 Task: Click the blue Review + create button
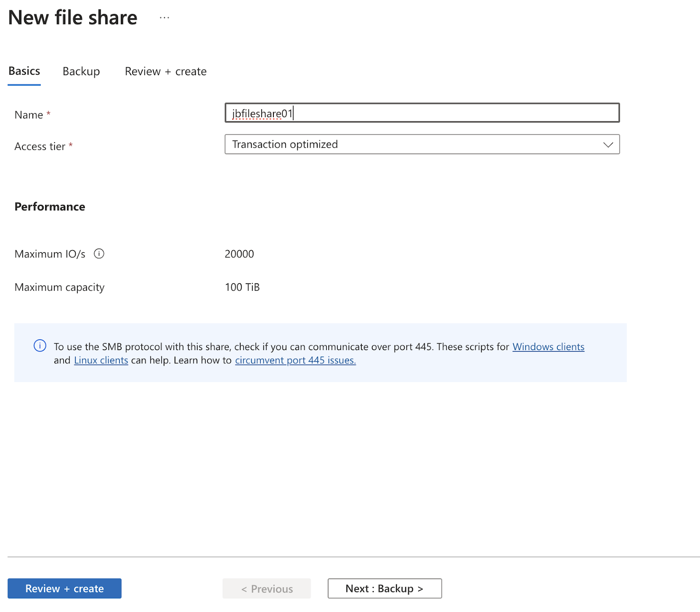65,588
